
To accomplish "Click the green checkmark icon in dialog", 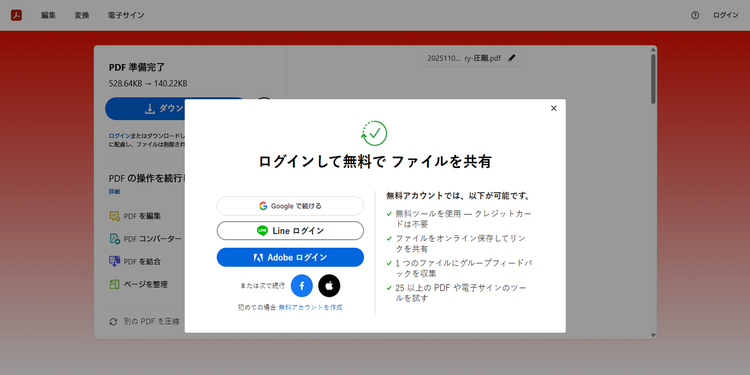I will (x=375, y=133).
